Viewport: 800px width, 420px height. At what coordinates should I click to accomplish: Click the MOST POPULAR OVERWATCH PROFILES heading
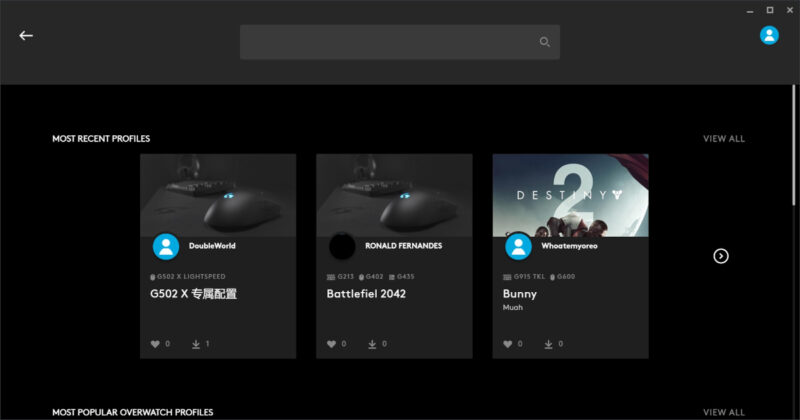coord(133,412)
